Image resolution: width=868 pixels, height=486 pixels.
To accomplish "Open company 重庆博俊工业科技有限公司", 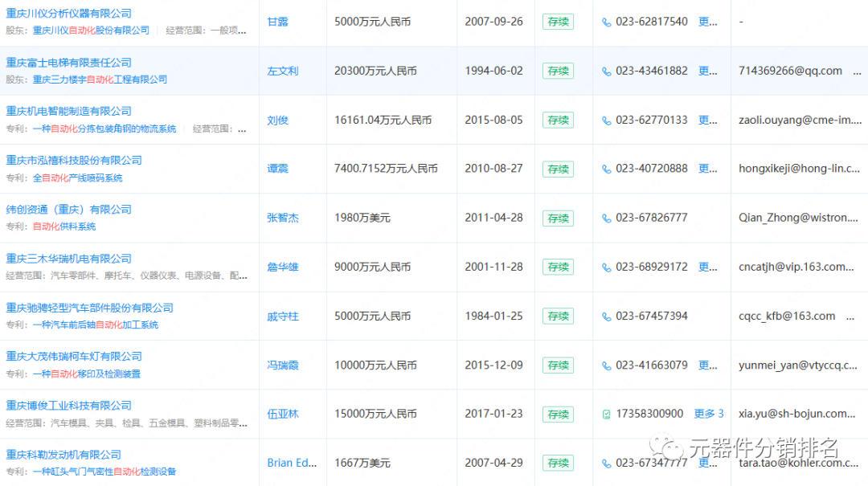I will [69, 405].
